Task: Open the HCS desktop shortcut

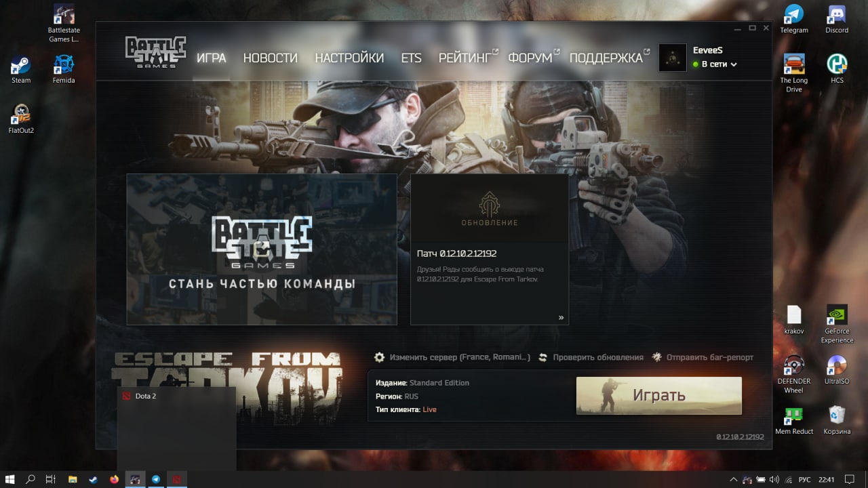Action: (837, 69)
